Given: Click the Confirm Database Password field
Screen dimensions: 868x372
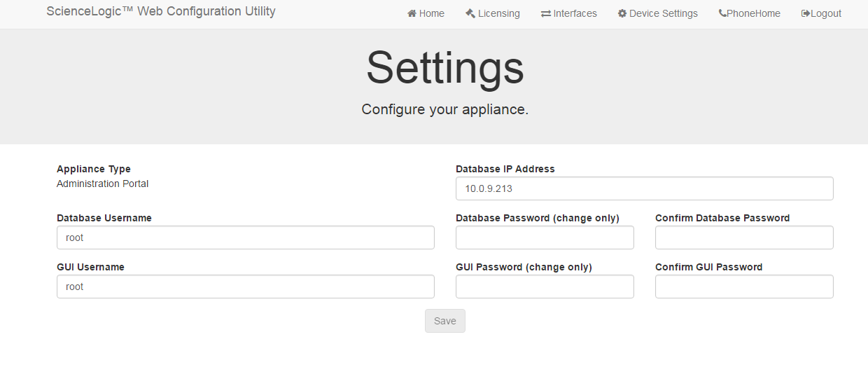Looking at the screenshot, I should click(744, 237).
